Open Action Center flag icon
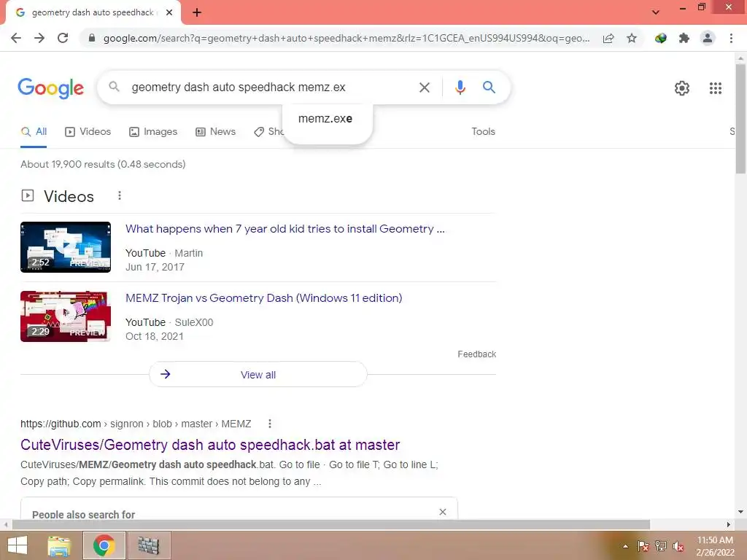Screen dimensions: 747x560 [643, 546]
